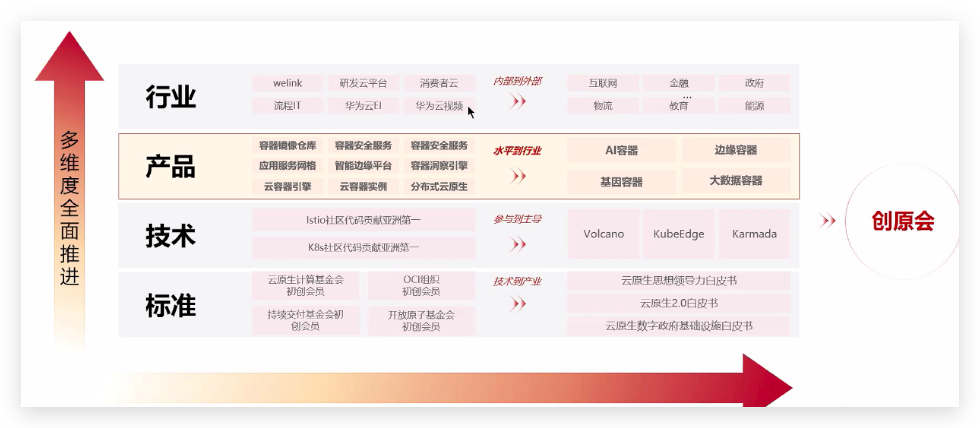Select the 行业 row heading
980x428 pixels.
pos(171,97)
